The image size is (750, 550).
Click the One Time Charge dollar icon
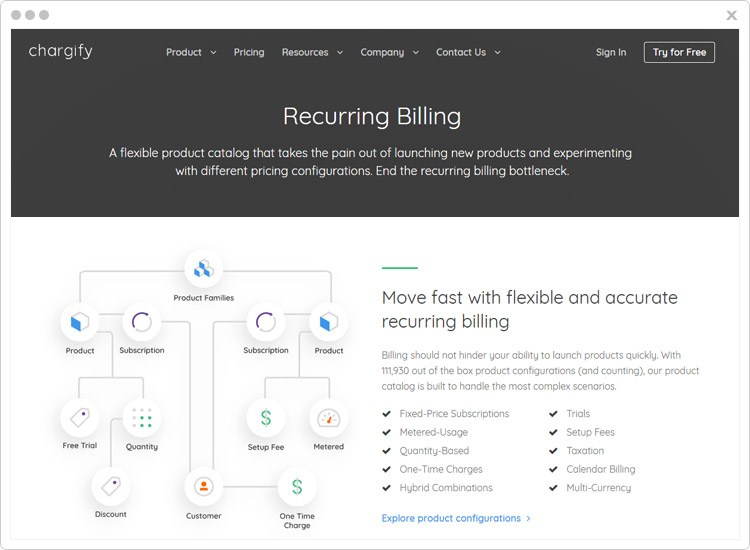tap(297, 486)
